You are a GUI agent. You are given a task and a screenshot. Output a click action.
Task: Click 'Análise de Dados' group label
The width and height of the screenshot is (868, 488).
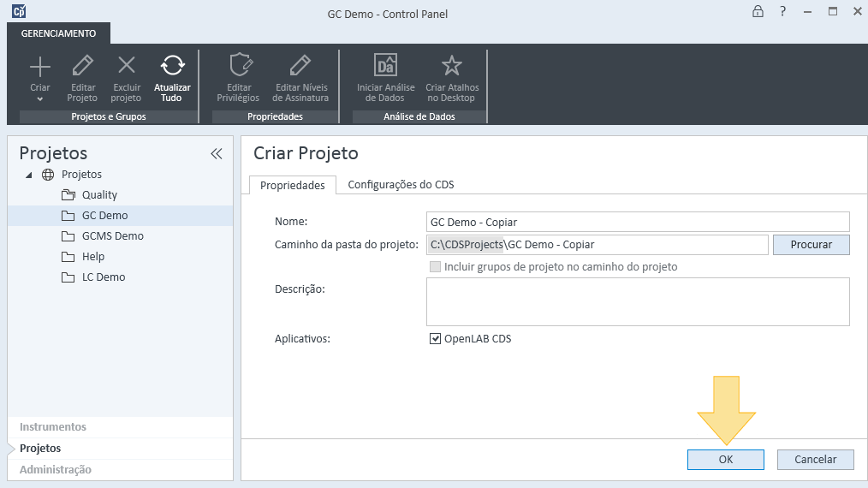[x=419, y=116]
